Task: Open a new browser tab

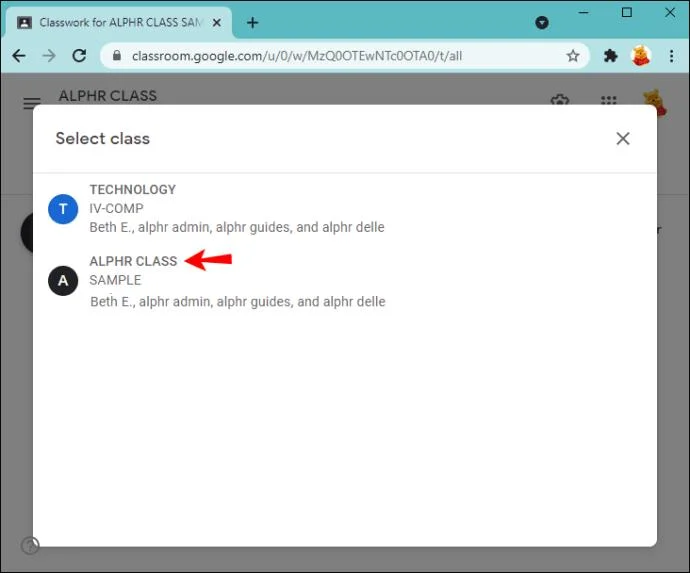Action: tap(253, 22)
